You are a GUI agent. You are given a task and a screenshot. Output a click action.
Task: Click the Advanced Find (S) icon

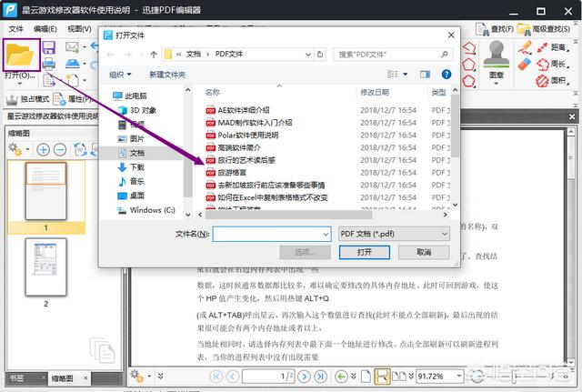click(x=524, y=29)
